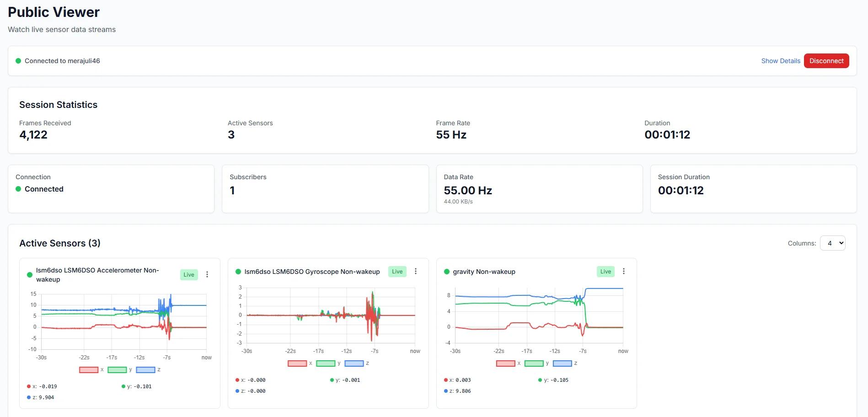Open the Accelerometer card three-dot menu
868x417 pixels.
click(207, 274)
